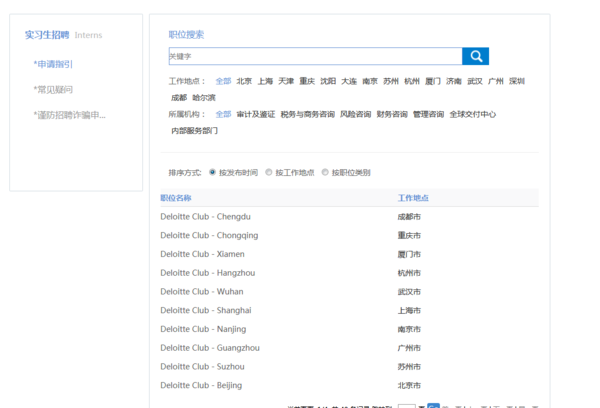Screen dimensions: 600x408
Task: Click the 杭州市 location cell
Action: [409, 273]
